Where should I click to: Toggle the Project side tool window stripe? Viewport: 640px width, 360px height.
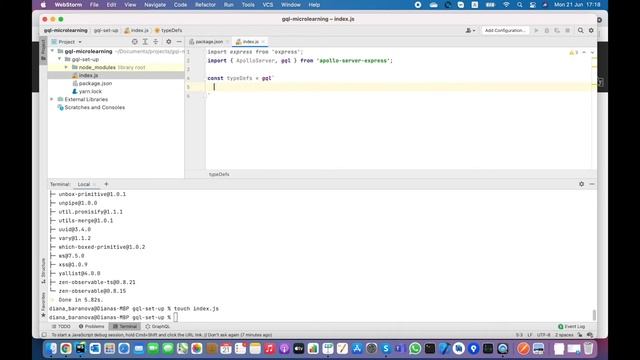[x=43, y=51]
